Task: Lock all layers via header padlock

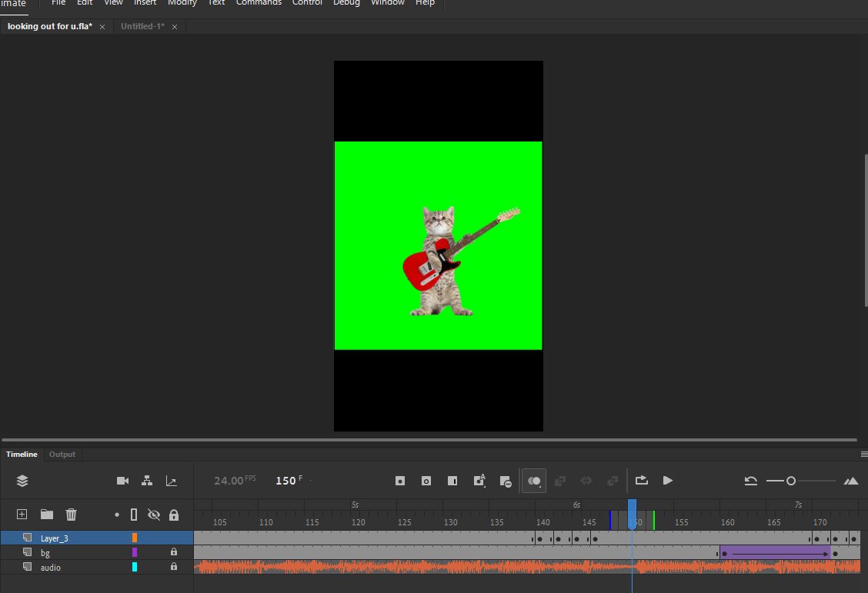Action: (174, 515)
